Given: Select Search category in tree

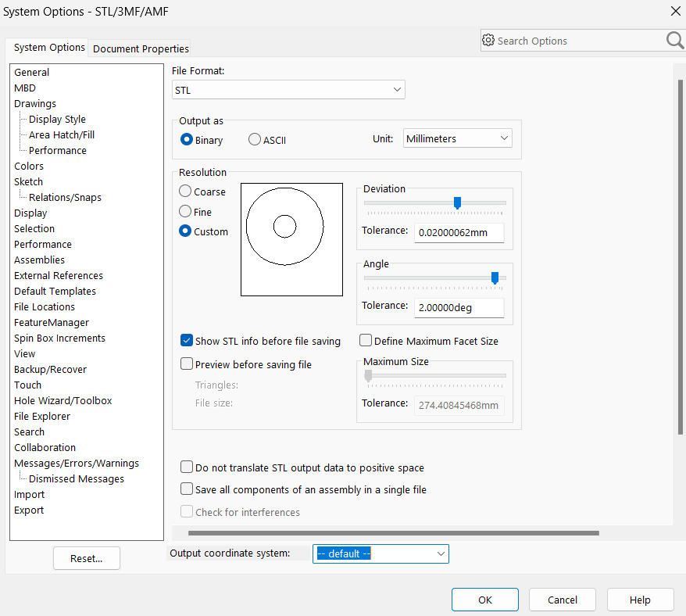Looking at the screenshot, I should coord(30,432).
